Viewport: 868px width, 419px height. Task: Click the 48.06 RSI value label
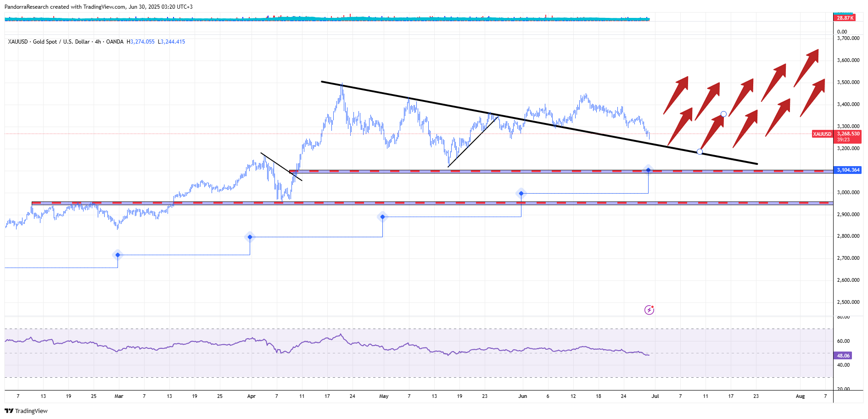843,356
